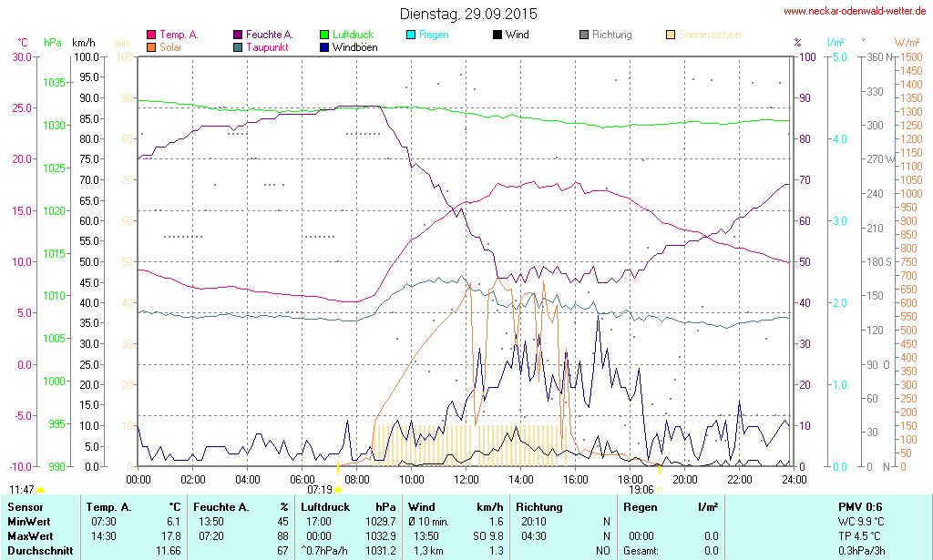Click the pink Temp. A. legend swatch

pos(151,36)
